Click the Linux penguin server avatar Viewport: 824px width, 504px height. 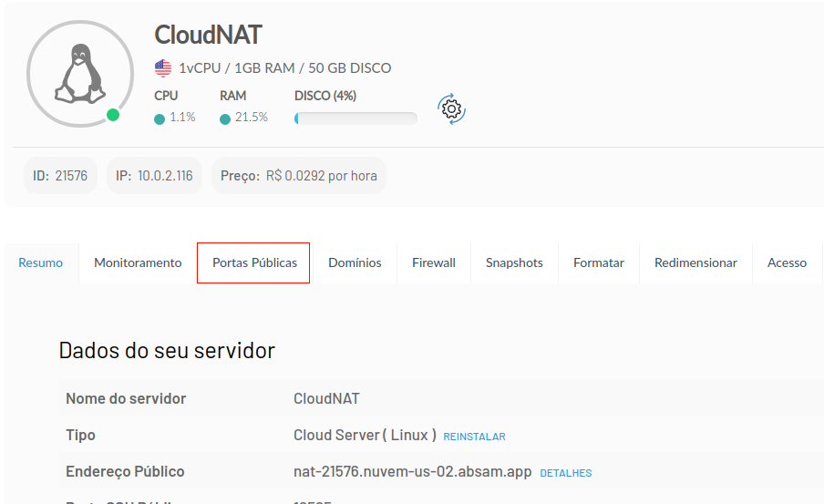pyautogui.click(x=74, y=73)
